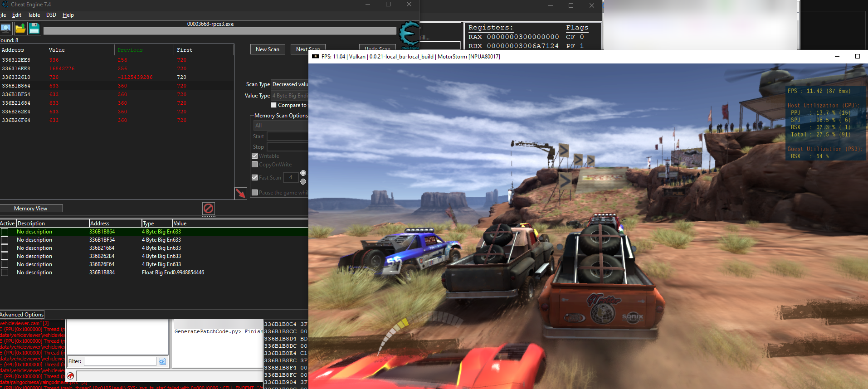Open the Scan Type dropdown showing Decreased value
The width and height of the screenshot is (868, 389).
pyautogui.click(x=290, y=84)
